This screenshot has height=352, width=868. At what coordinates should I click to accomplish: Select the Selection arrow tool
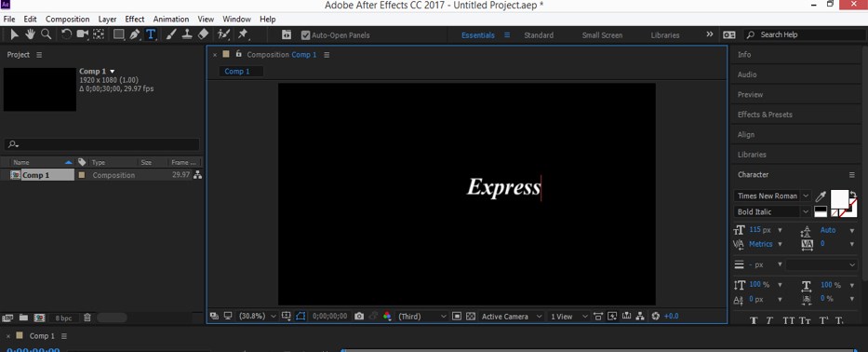(x=14, y=34)
